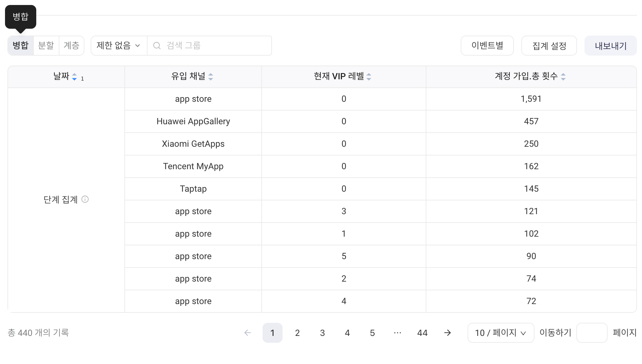642x364 pixels.
Task: Click the 145 count value
Action: (x=531, y=189)
